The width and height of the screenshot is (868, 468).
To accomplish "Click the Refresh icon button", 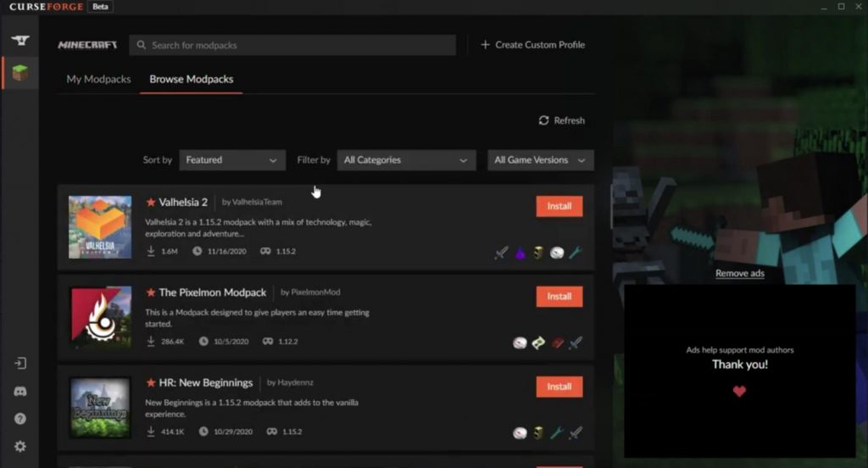I will coord(543,120).
